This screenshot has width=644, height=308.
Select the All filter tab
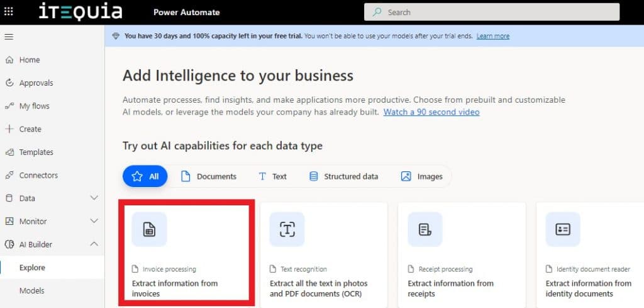pos(145,176)
